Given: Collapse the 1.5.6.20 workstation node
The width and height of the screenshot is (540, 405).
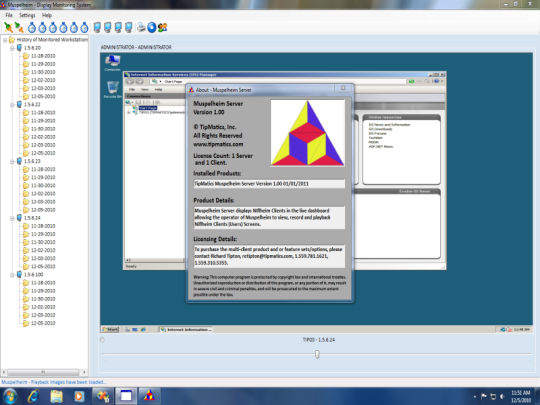Looking at the screenshot, I should coord(12,48).
